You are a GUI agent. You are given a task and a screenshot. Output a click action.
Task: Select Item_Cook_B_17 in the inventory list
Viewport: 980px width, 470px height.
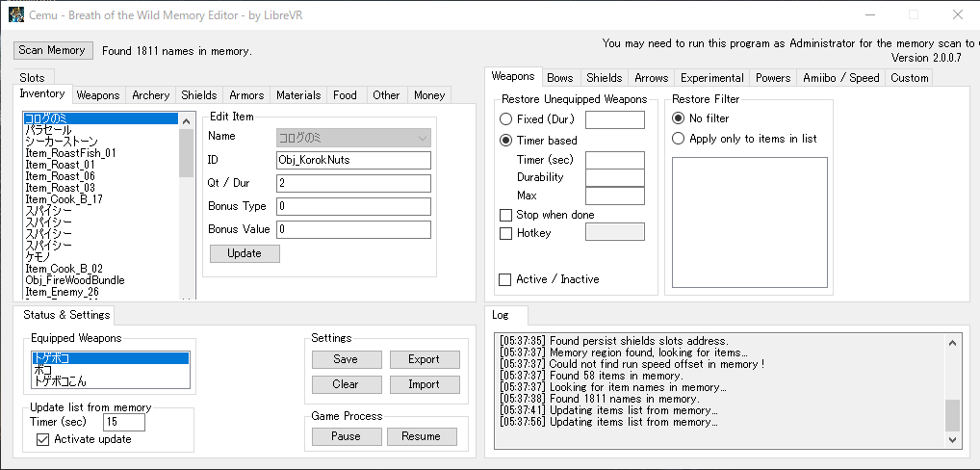click(x=100, y=199)
